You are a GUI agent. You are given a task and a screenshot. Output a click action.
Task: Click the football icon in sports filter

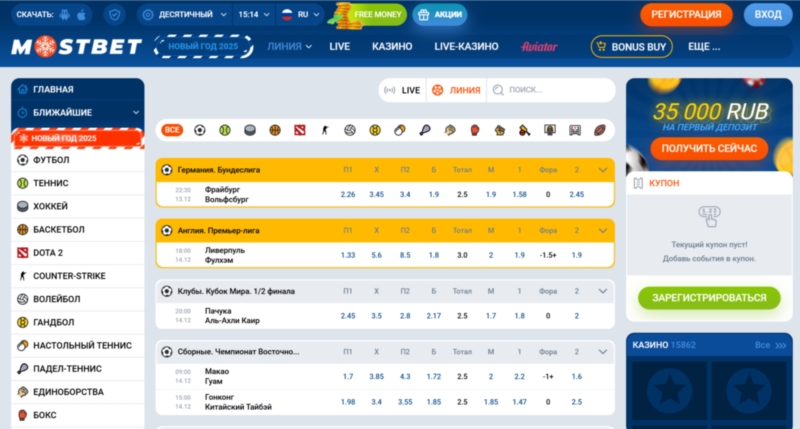pos(200,130)
